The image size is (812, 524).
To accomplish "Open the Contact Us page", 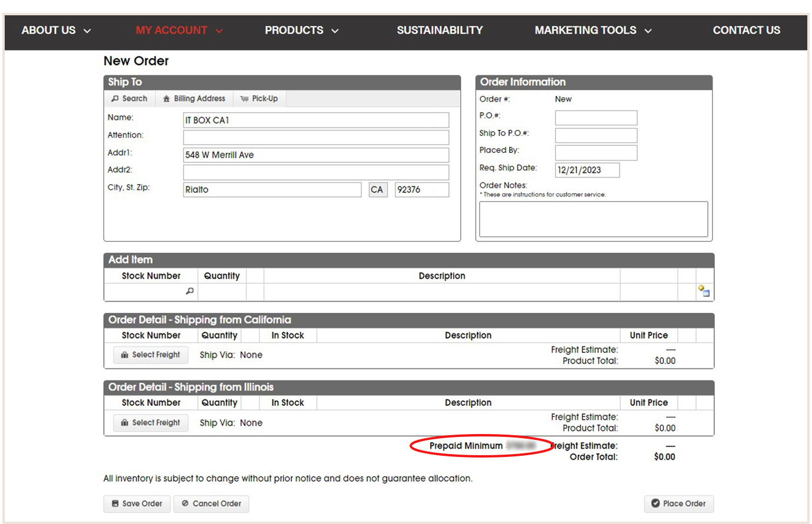I will pyautogui.click(x=746, y=30).
